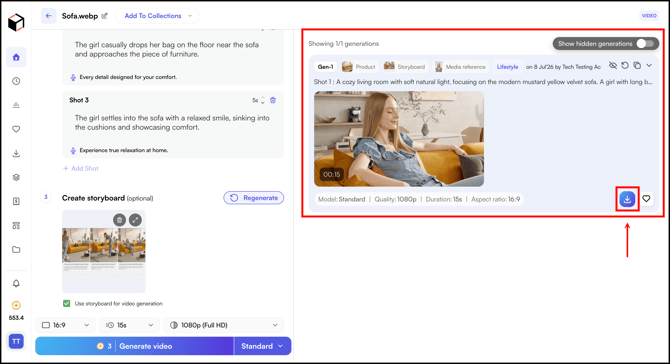The height and width of the screenshot is (364, 670).
Task: Open the 16:9 aspect ratio dropdown
Action: tap(65, 325)
